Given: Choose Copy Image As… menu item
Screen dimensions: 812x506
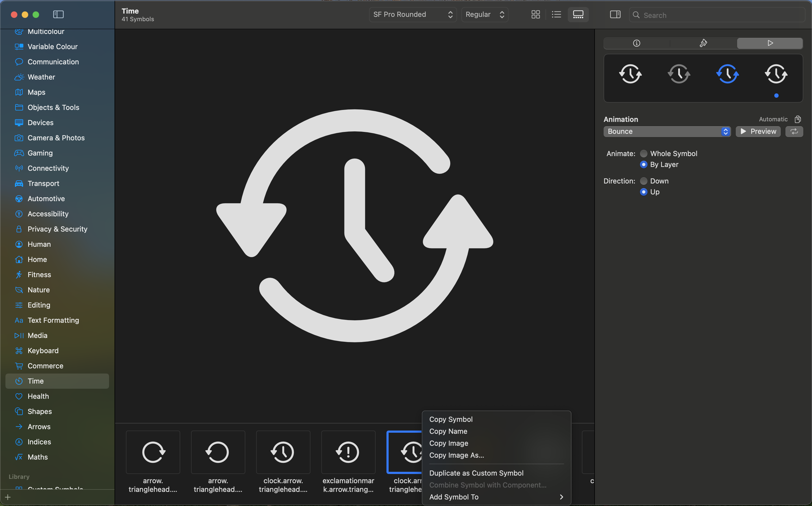Looking at the screenshot, I should click(496, 455).
